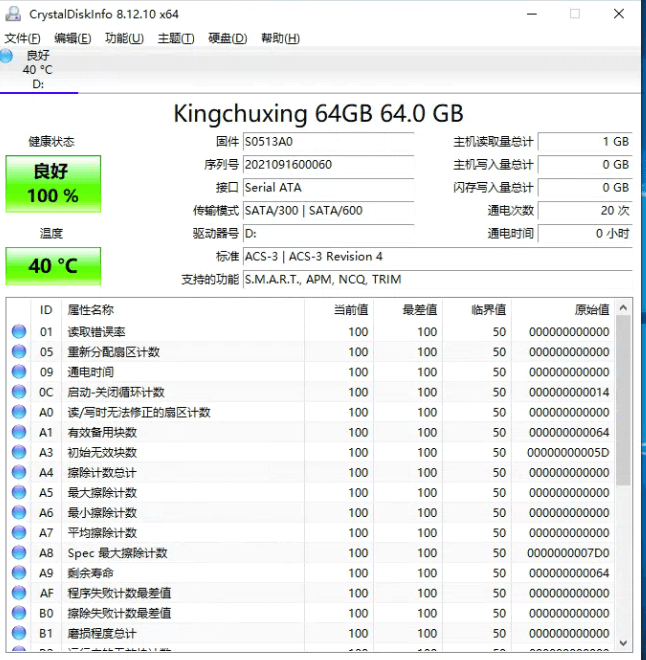Select the 读/写时无法修正的扇区计数 attribute name
Image resolution: width=646 pixels, height=660 pixels.
pos(139,412)
